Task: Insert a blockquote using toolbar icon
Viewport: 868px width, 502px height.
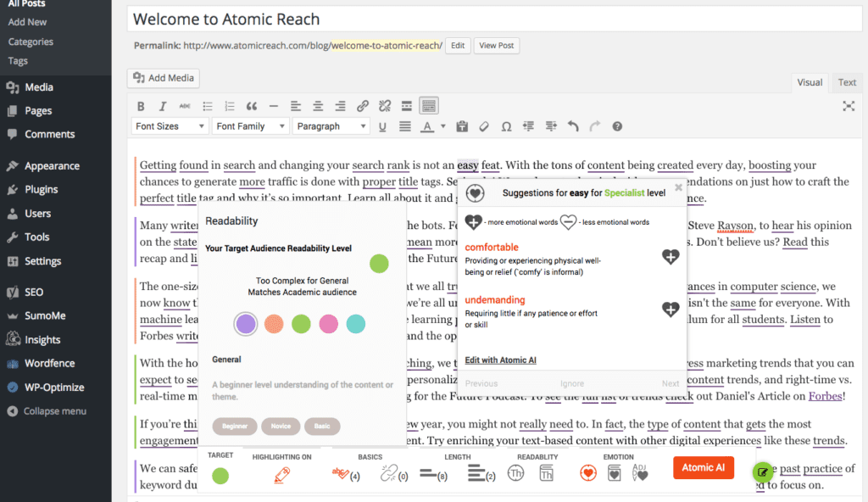Action: point(251,106)
